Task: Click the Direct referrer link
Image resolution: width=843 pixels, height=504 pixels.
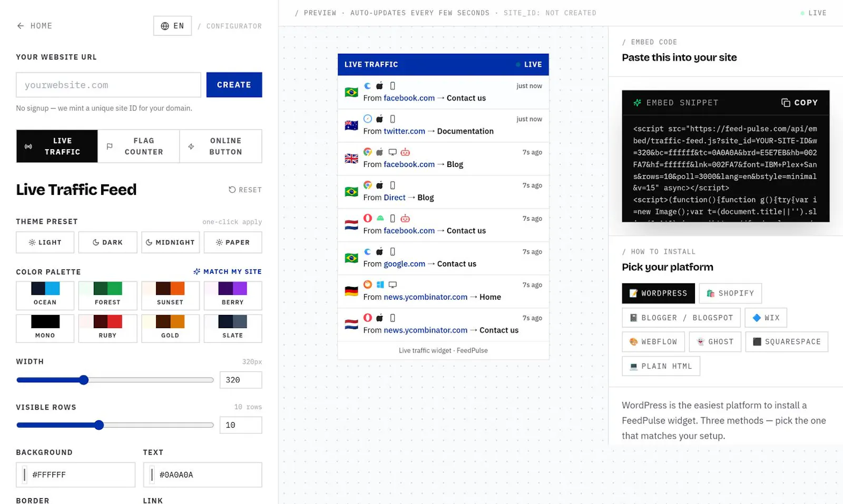Action: (x=395, y=197)
